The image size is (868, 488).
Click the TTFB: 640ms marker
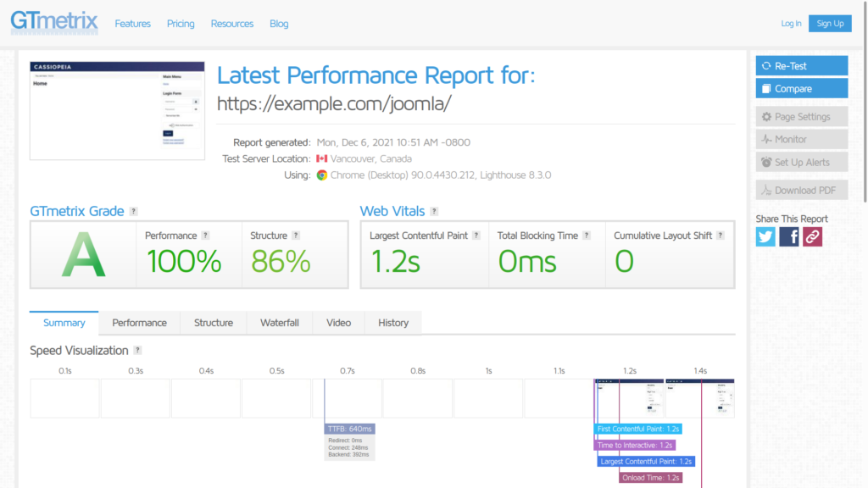pyautogui.click(x=350, y=429)
